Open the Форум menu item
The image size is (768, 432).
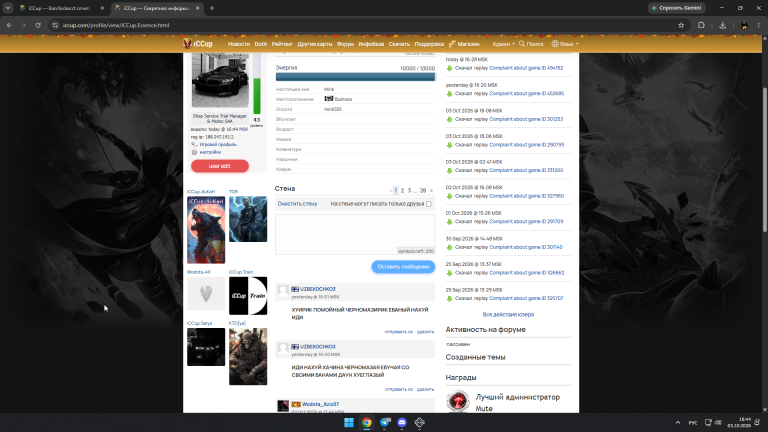[345, 44]
